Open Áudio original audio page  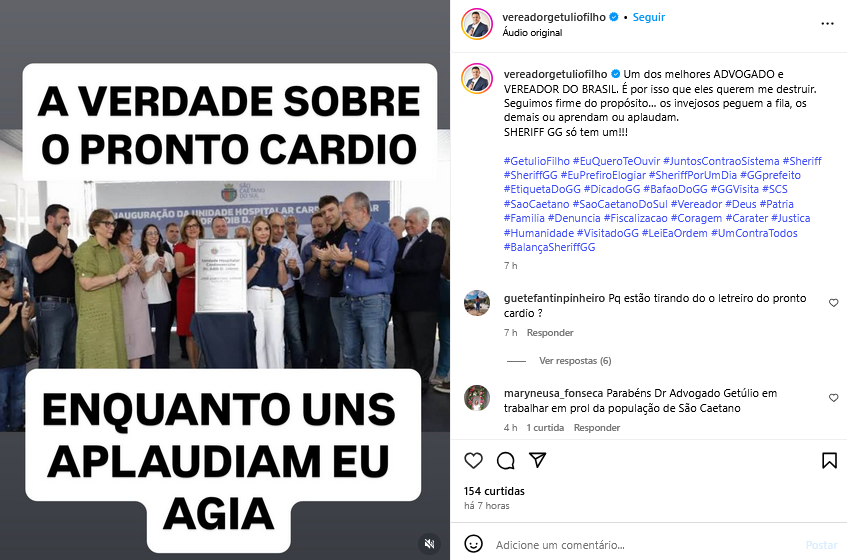[x=532, y=33]
